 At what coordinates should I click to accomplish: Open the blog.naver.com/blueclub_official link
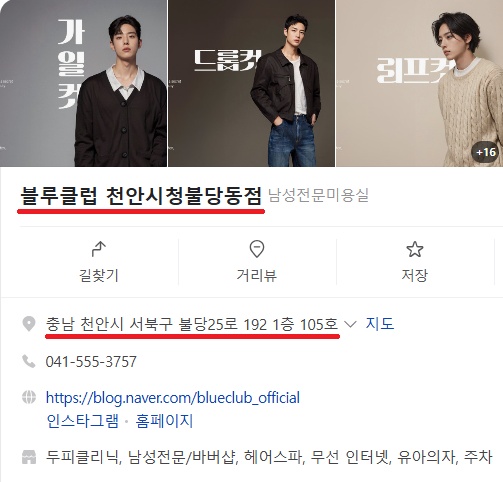(173, 398)
